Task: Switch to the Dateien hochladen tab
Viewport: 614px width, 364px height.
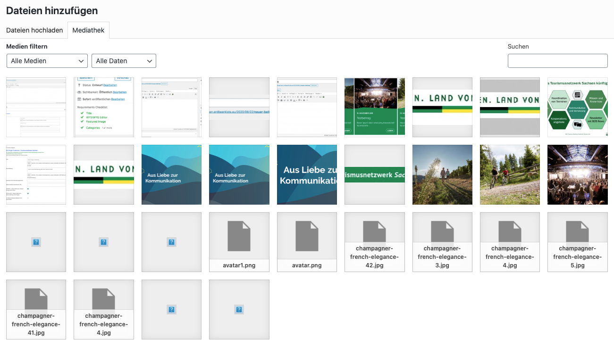Action: [x=34, y=30]
